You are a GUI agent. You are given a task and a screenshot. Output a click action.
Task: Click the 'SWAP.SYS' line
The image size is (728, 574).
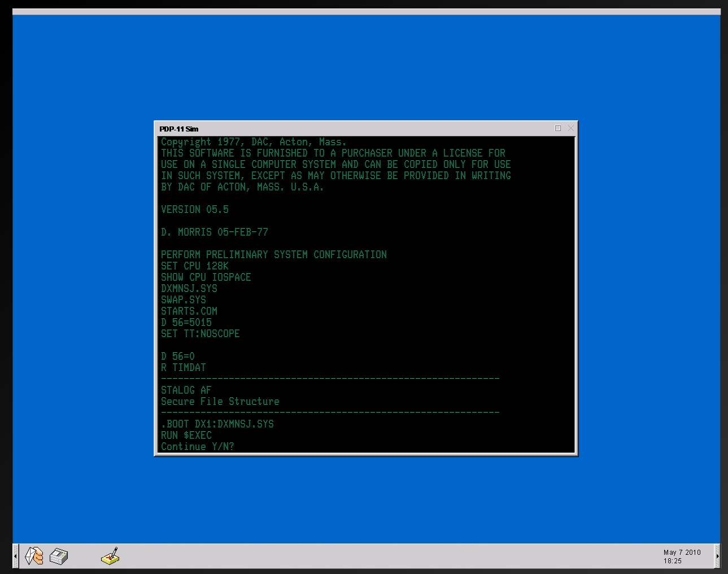coord(184,300)
